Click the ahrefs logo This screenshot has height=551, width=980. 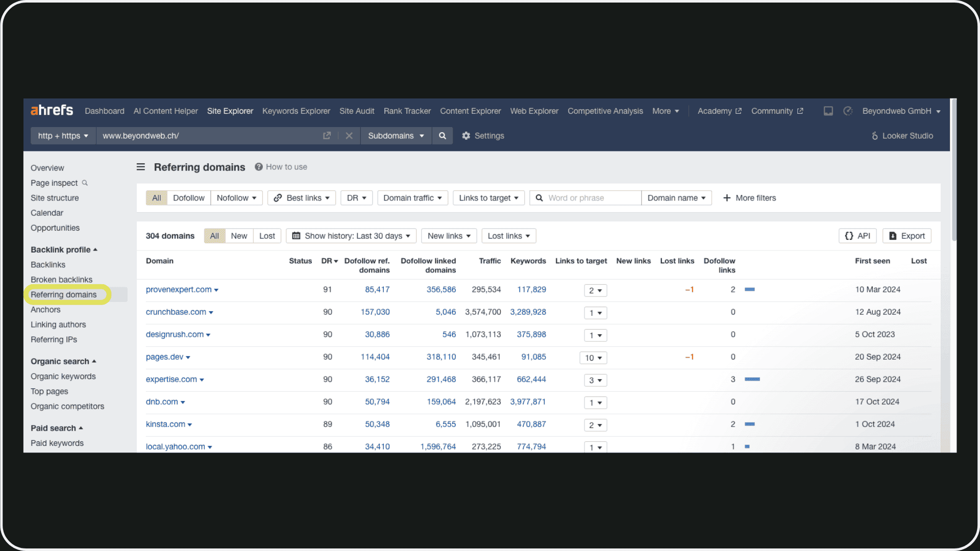pyautogui.click(x=52, y=110)
